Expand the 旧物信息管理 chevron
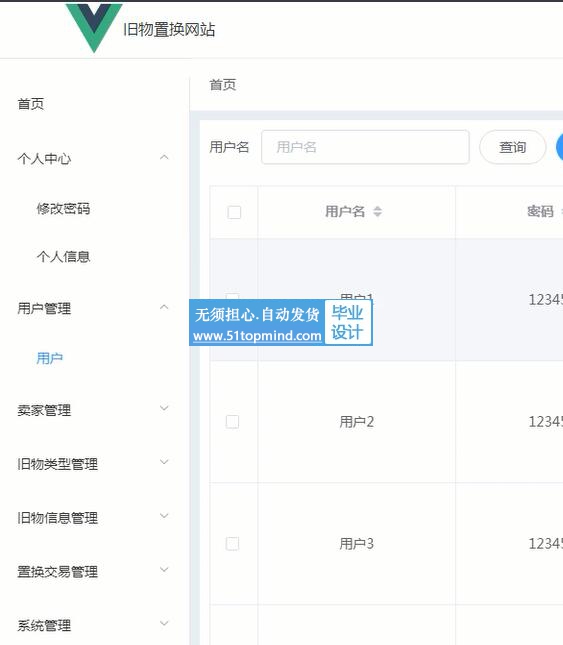This screenshot has width=563, height=645. pos(164,516)
